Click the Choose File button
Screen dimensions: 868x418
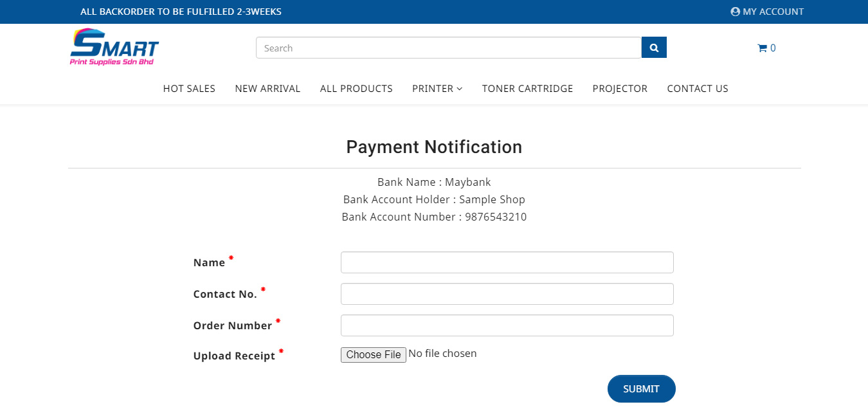pos(374,355)
